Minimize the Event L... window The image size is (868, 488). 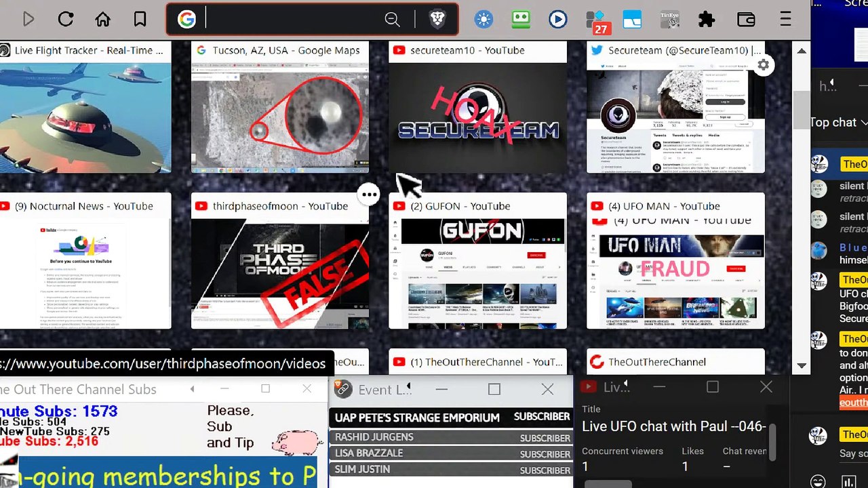[441, 389]
